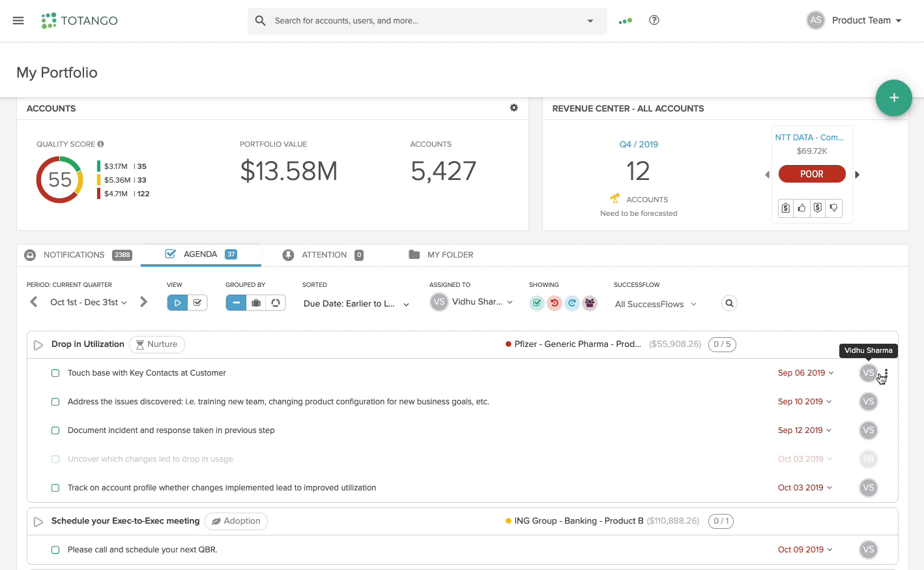Screen dimensions: 924x570
Task: Focus the accounts search input field
Action: [427, 21]
